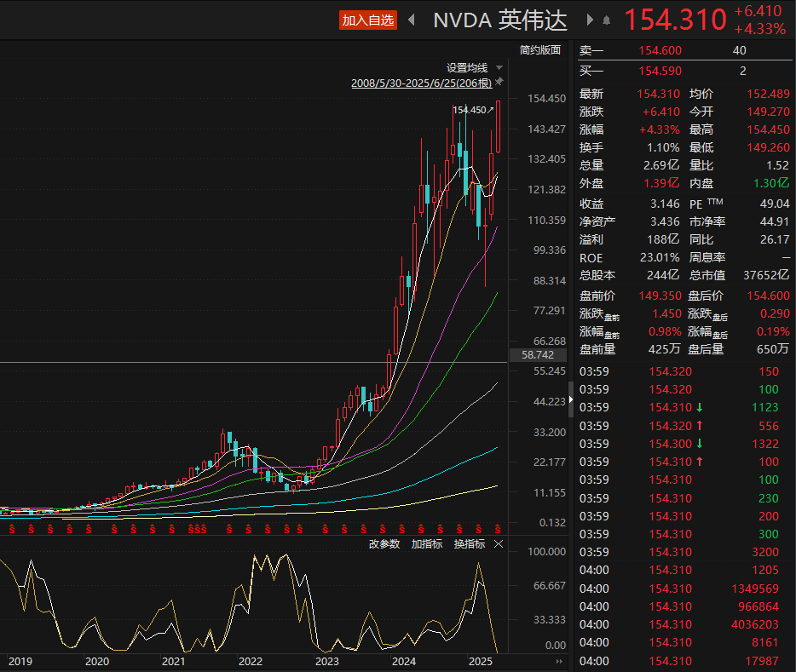Click the ROE value 23.01%
The width and height of the screenshot is (796, 672).
660,257
